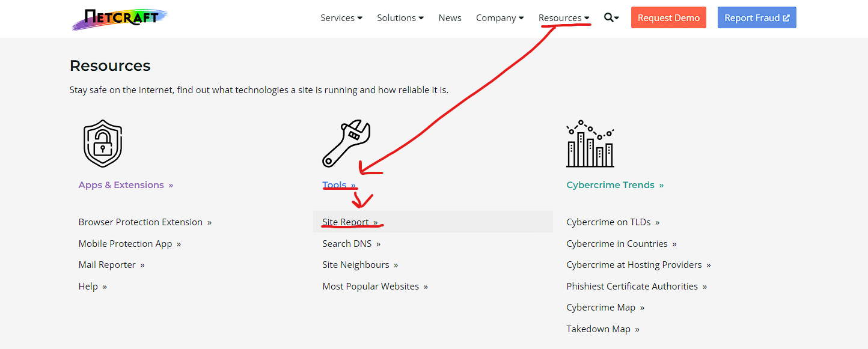Click the Report Fraud button
This screenshot has width=868, height=349.
tap(757, 17)
